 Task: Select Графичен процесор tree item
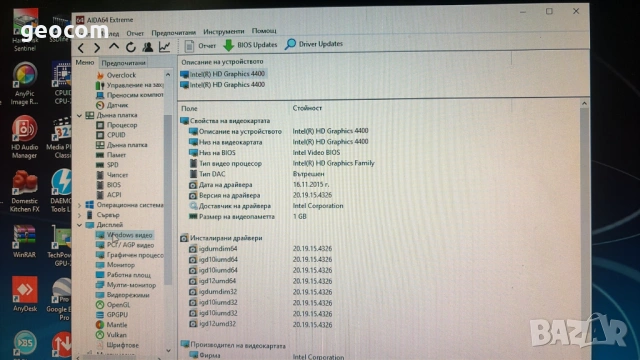click(129, 255)
